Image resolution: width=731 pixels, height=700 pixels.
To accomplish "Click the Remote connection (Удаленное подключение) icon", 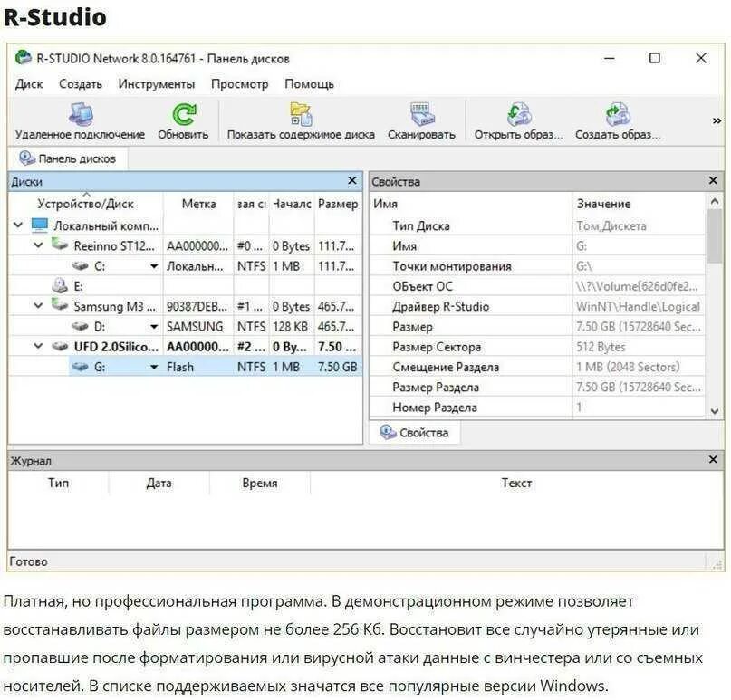I will [81, 114].
